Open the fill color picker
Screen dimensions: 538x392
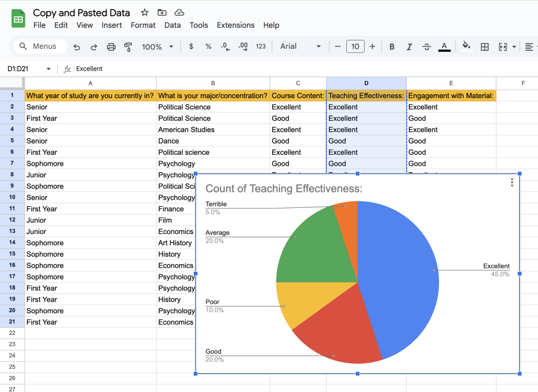coord(466,46)
